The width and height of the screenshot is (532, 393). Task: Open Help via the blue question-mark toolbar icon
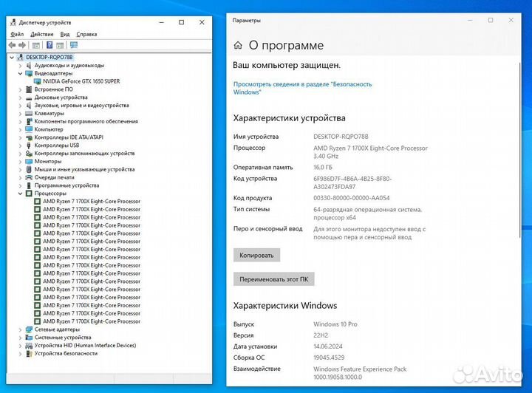[50, 45]
